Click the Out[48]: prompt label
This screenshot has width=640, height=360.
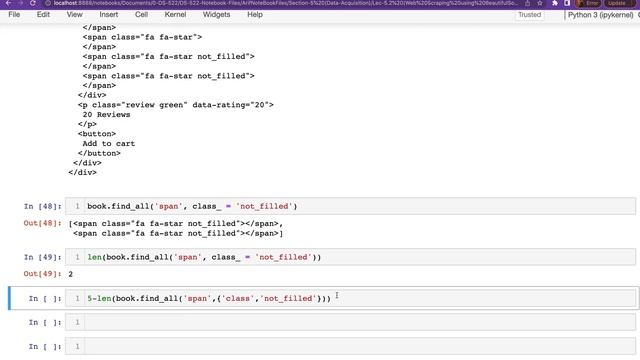tap(42, 223)
